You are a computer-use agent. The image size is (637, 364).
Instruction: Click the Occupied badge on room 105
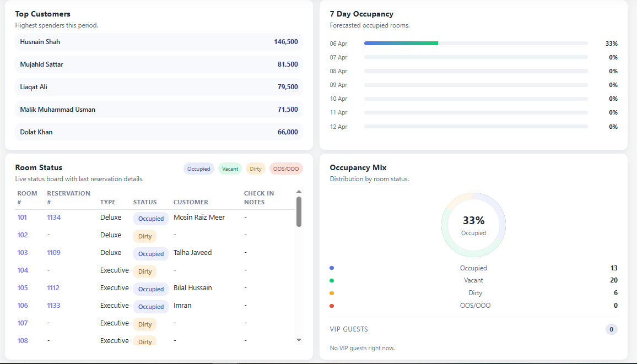point(150,289)
